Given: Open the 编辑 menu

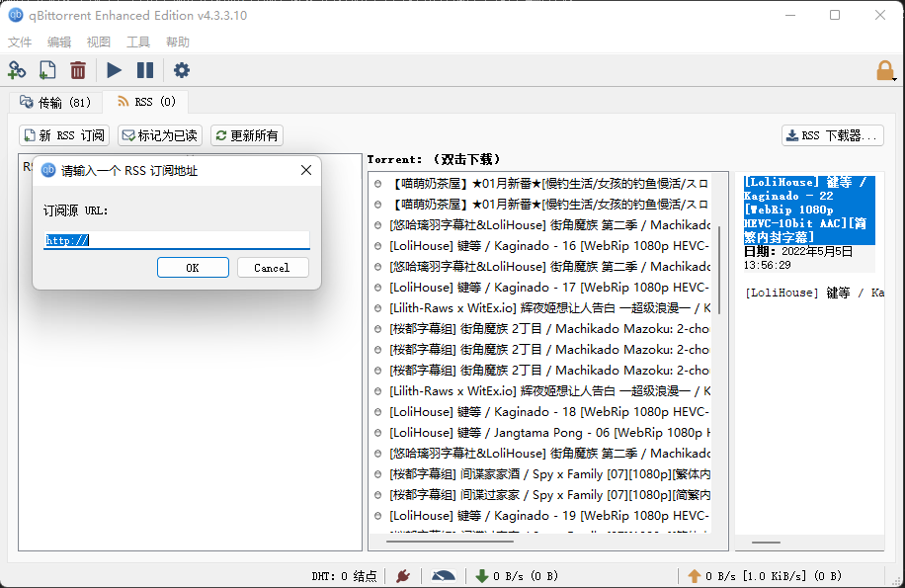Looking at the screenshot, I should pos(59,42).
